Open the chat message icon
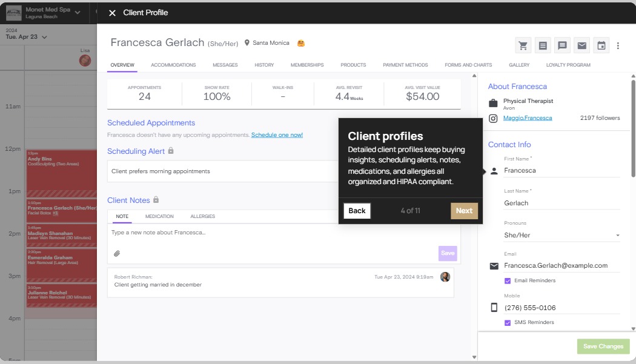The height and width of the screenshot is (364, 636). (562, 45)
